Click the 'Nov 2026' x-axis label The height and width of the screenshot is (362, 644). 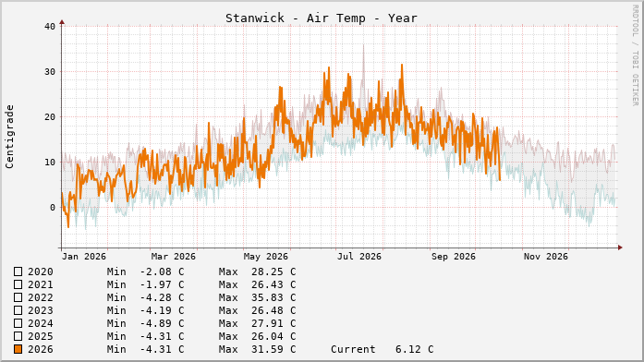(x=546, y=257)
